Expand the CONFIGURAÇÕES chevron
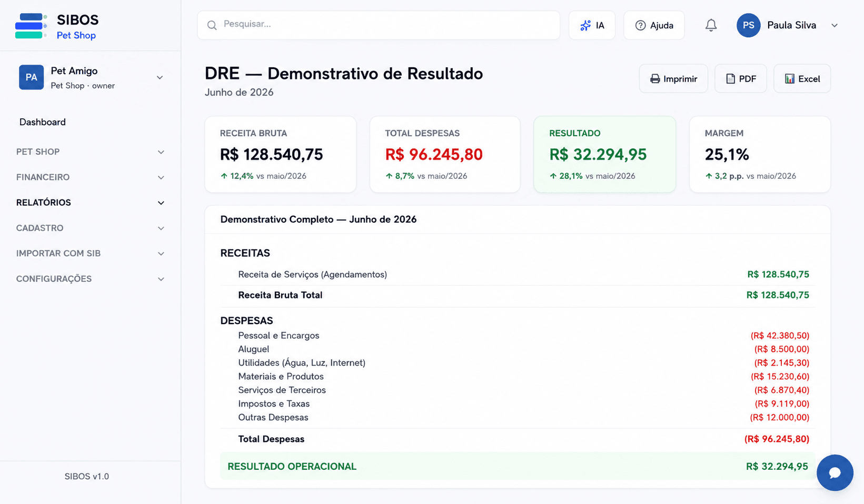The image size is (864, 504). (161, 279)
